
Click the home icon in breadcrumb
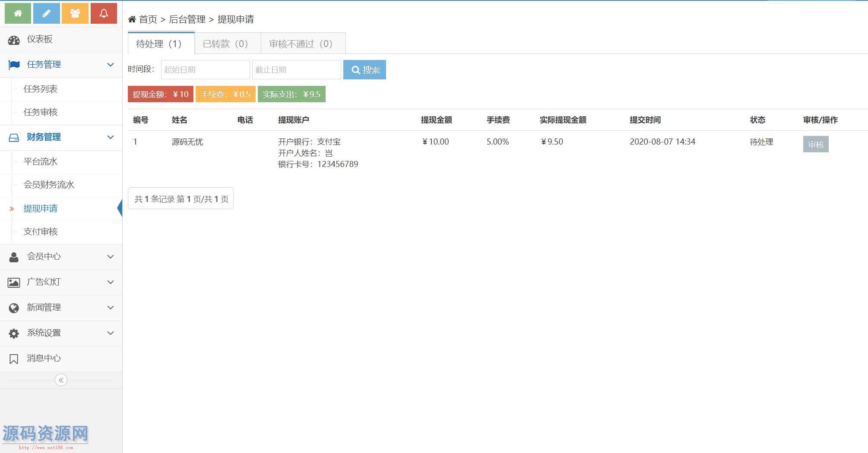(132, 19)
